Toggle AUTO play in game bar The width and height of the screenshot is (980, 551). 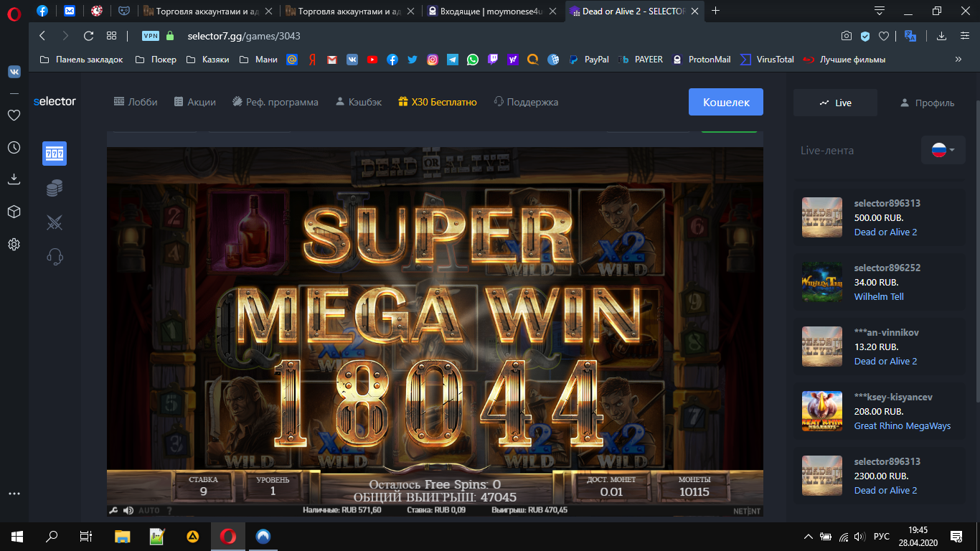[149, 510]
